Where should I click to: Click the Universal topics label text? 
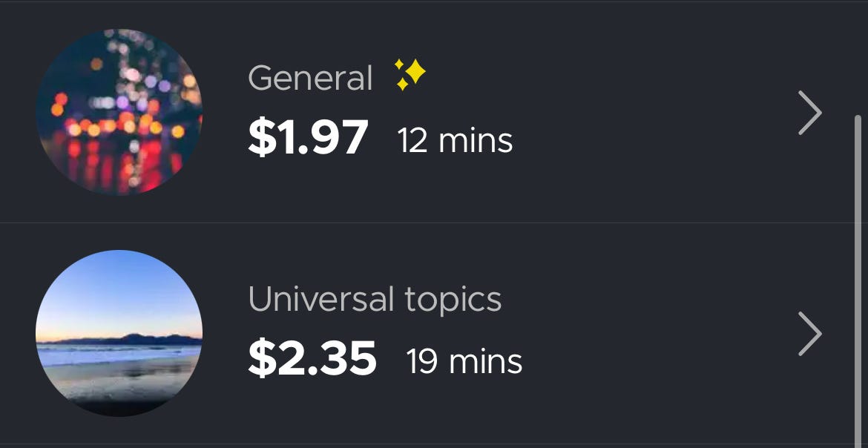click(x=376, y=299)
